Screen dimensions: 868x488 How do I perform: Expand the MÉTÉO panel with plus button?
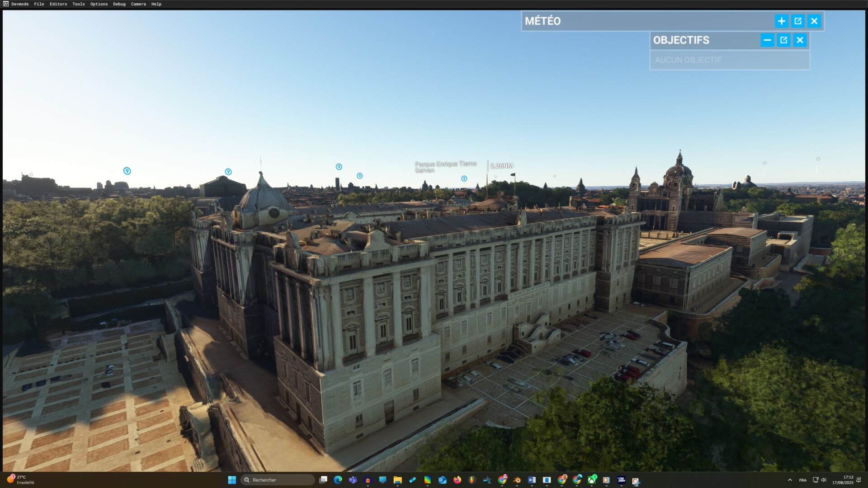click(x=781, y=21)
